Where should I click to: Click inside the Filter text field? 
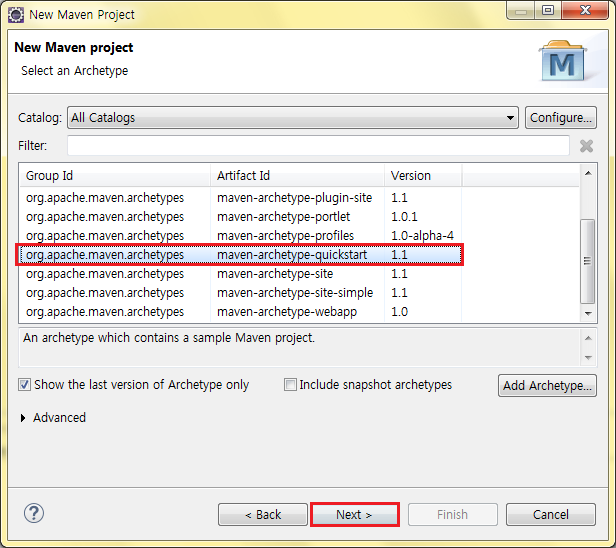click(x=318, y=146)
